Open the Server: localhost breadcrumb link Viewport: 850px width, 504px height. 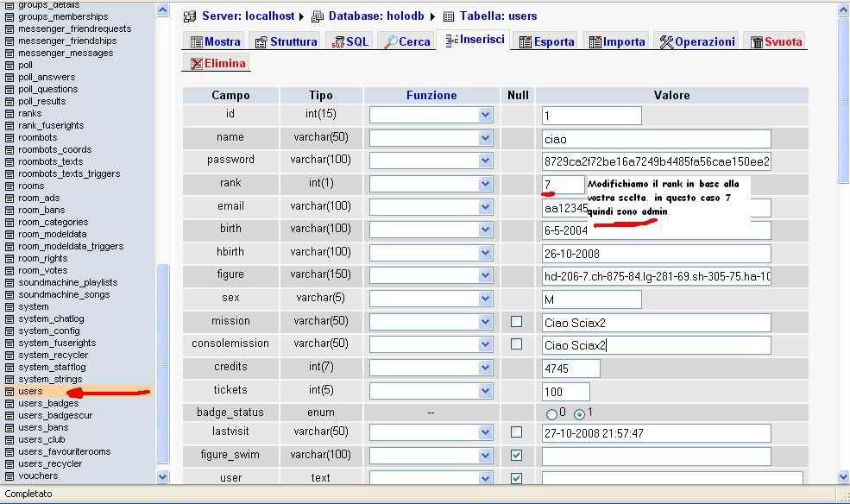point(248,16)
